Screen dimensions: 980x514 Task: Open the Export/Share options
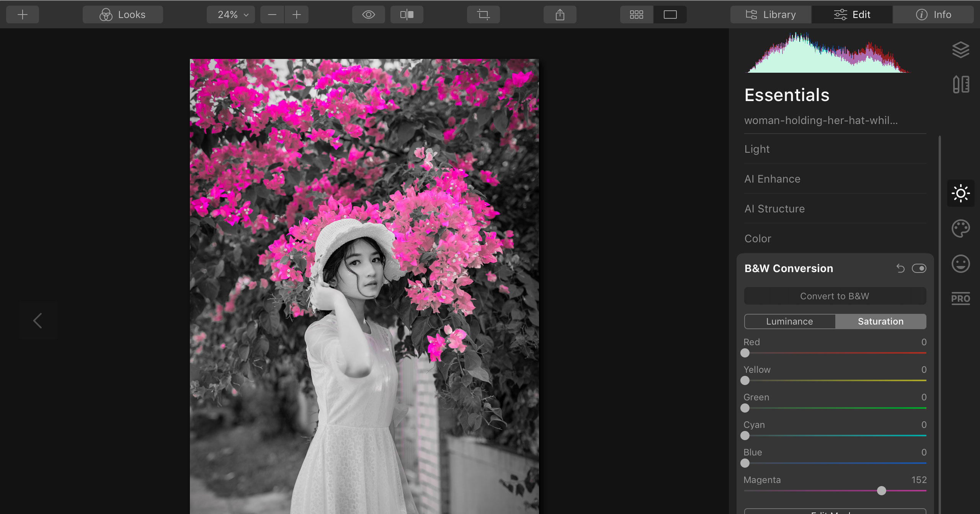560,15
